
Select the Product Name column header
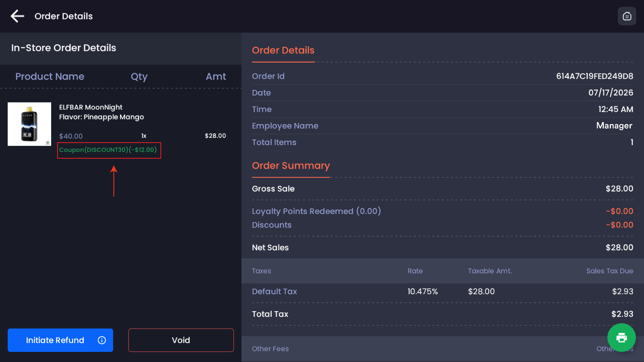click(x=50, y=76)
